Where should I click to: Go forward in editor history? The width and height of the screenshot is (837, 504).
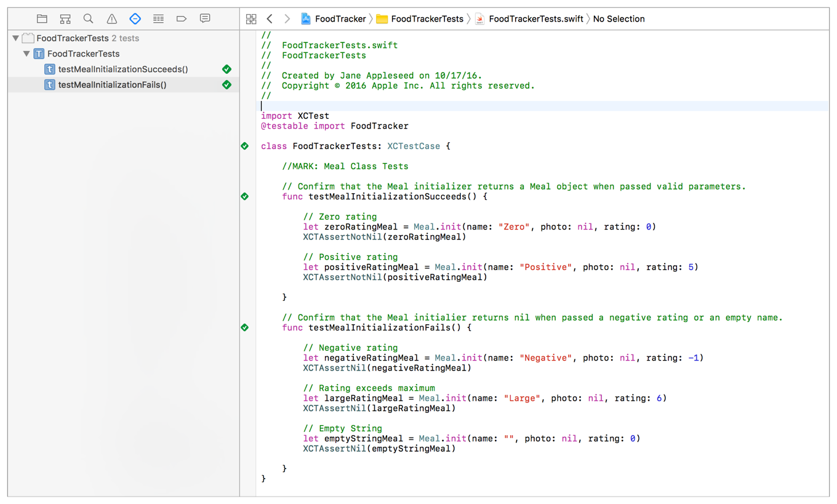(x=287, y=19)
